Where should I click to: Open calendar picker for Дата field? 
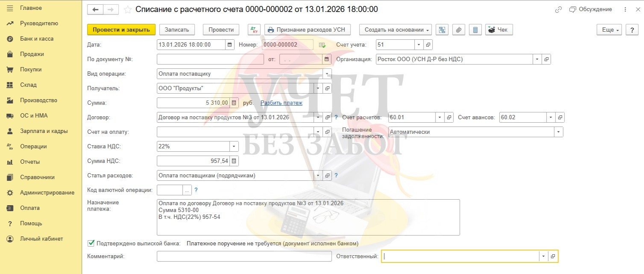[x=230, y=44]
